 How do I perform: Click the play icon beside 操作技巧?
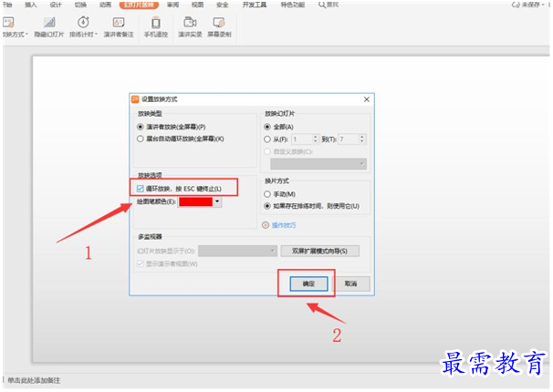[x=266, y=224]
